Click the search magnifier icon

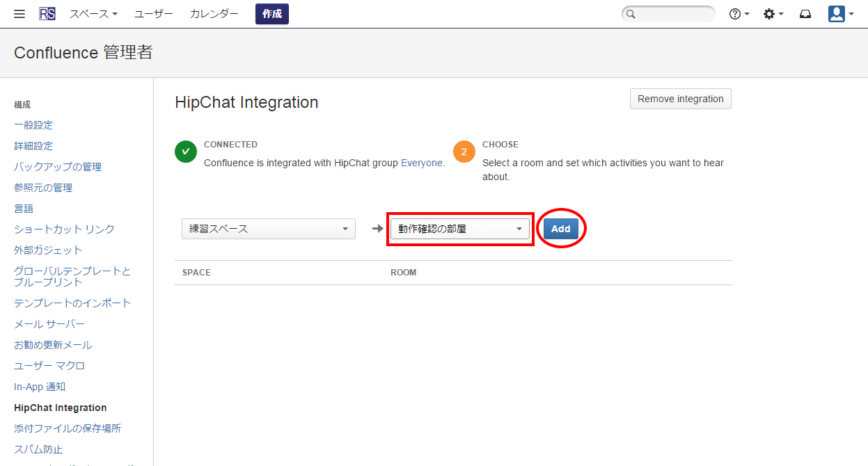click(631, 14)
